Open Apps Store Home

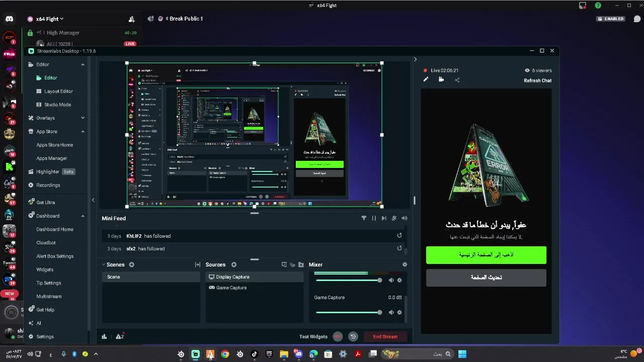tap(54, 145)
